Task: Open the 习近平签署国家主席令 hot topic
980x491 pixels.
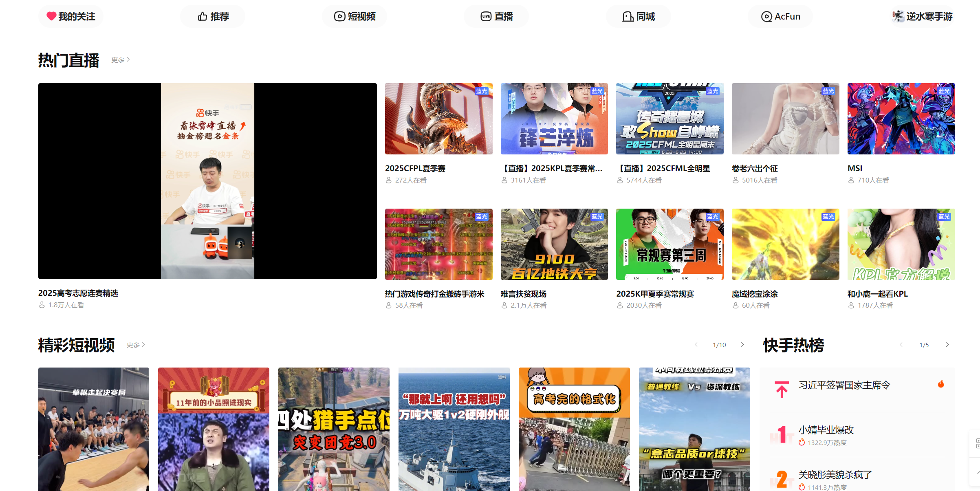Action: click(844, 385)
